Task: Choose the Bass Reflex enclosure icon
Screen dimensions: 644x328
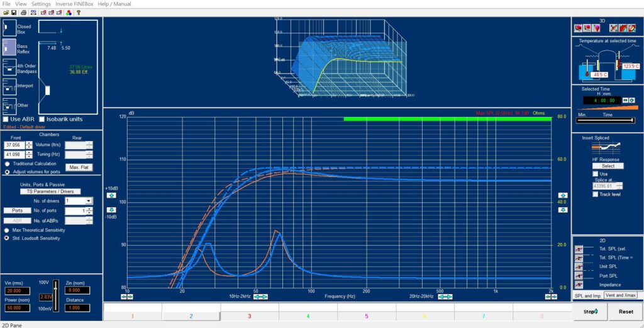Action: point(9,48)
